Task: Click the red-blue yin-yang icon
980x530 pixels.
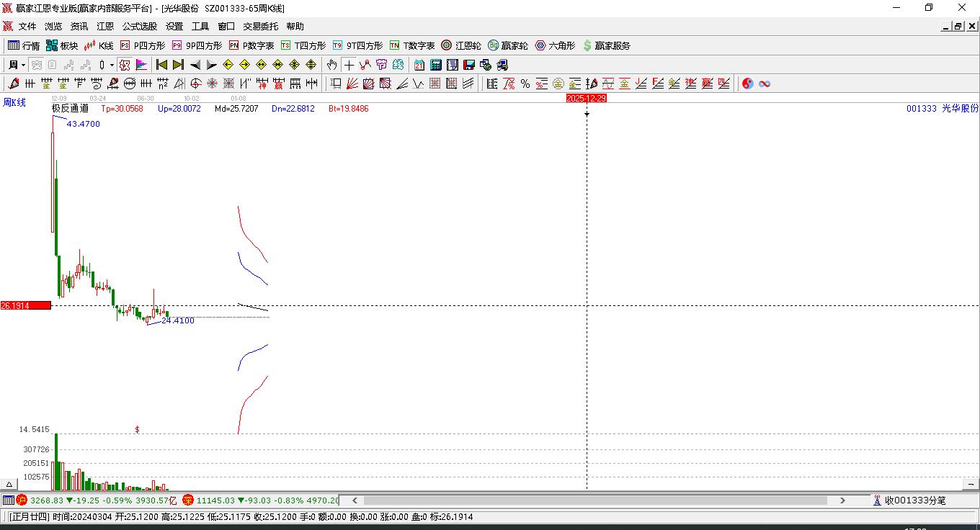Action: (747, 84)
